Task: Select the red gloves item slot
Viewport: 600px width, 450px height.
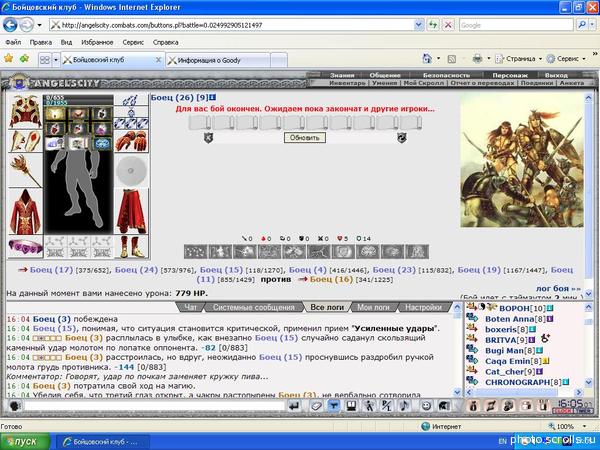Action: point(131,141)
